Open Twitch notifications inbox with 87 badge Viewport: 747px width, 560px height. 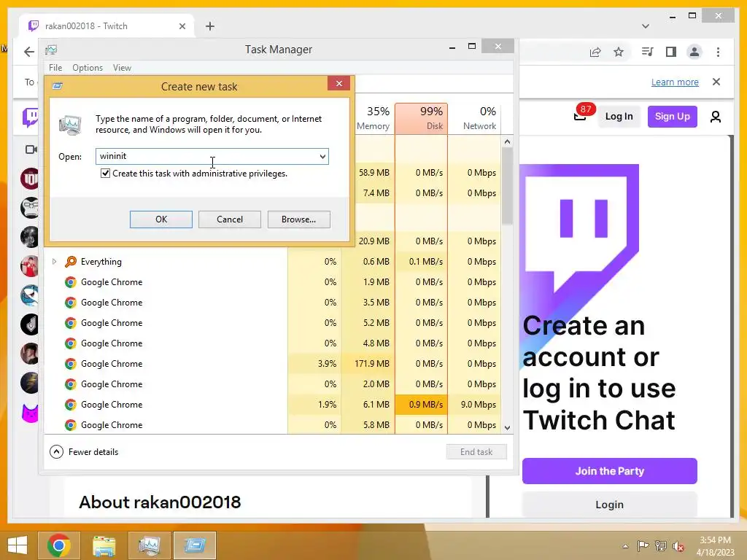(x=582, y=114)
